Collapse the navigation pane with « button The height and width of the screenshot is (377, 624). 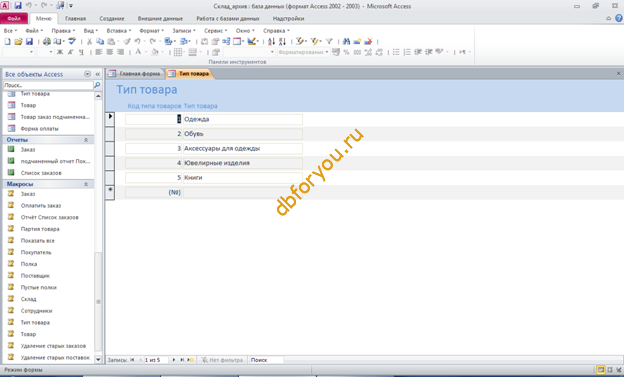pos(98,74)
